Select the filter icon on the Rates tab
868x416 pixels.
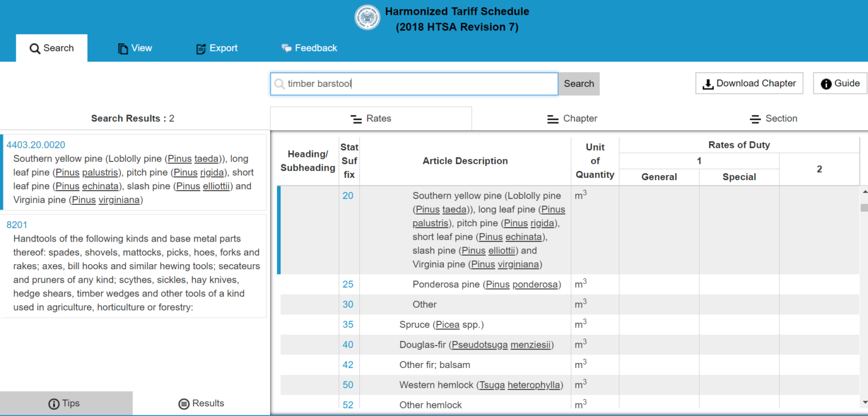(x=355, y=119)
